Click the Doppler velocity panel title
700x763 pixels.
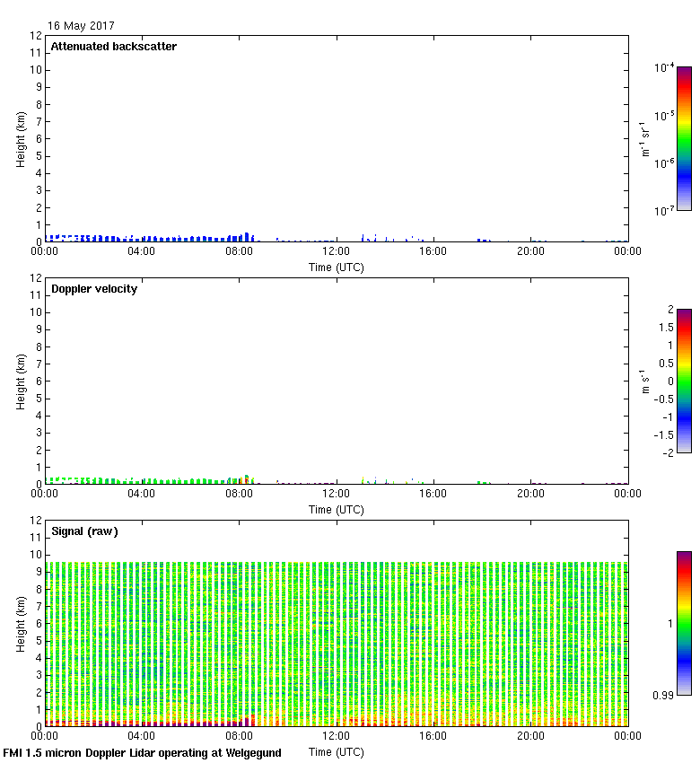click(94, 289)
